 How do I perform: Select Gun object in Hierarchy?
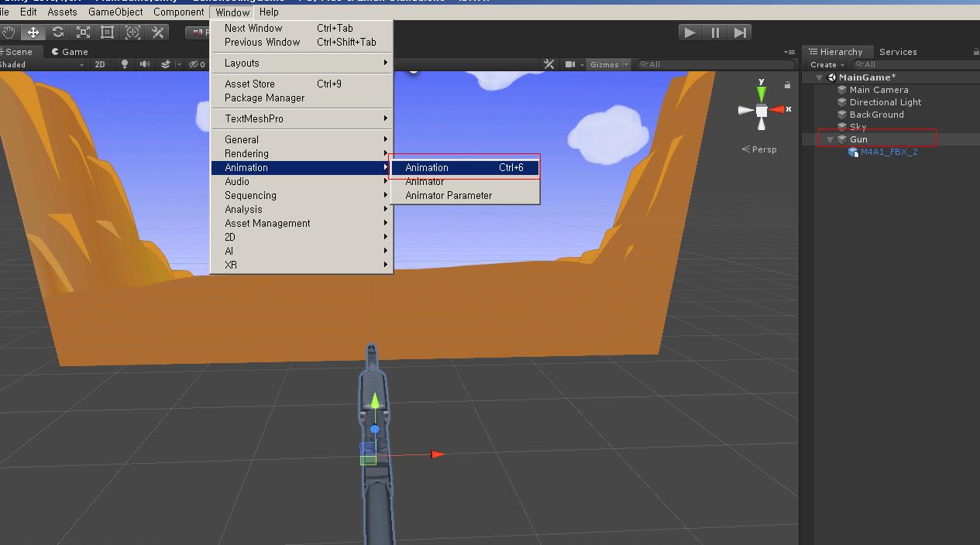(858, 139)
